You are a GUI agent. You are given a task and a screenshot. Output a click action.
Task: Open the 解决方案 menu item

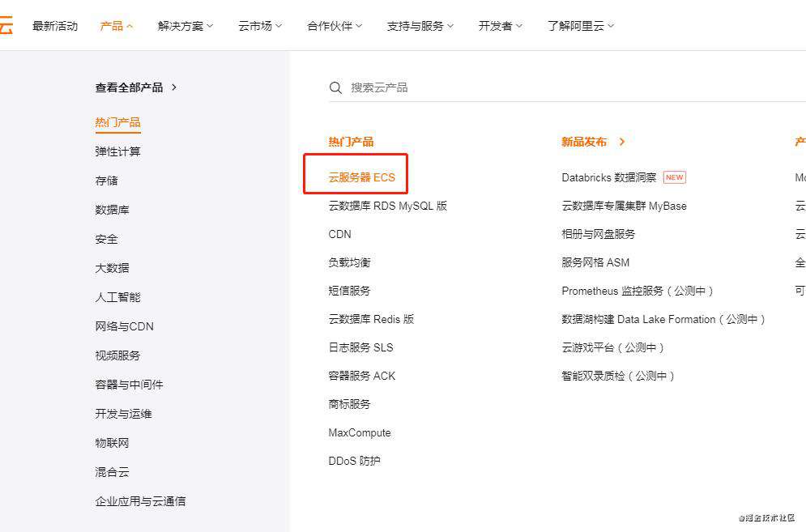pos(181,26)
